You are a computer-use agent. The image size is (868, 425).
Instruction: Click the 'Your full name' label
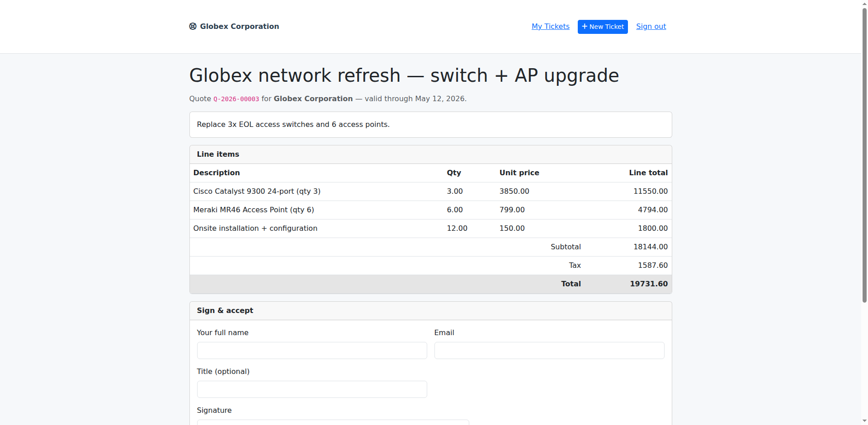click(223, 332)
